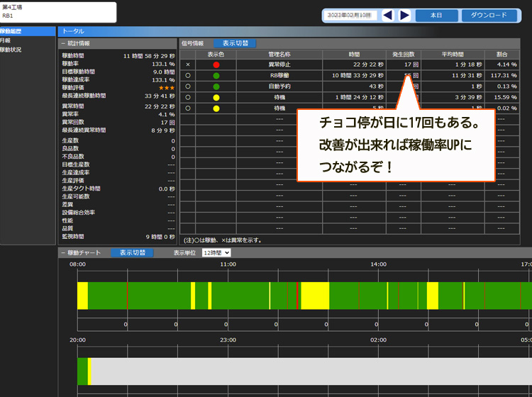Click 表示切替 button in 信号情報 header
The height and width of the screenshot is (397, 532).
click(235, 43)
